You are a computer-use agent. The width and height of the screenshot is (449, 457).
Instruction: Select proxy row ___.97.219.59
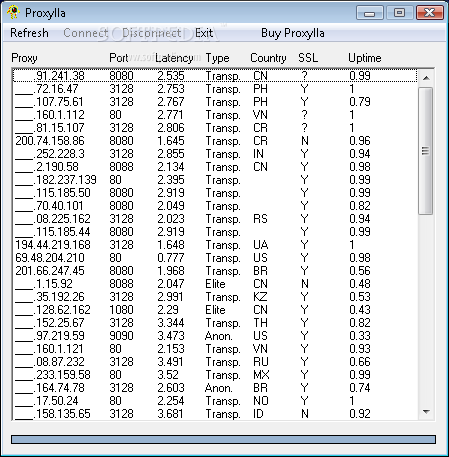pos(215,336)
